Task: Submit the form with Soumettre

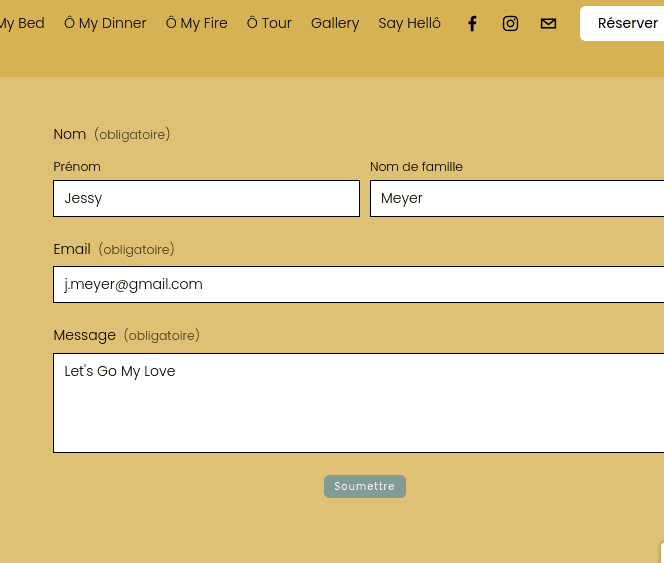Action: (x=365, y=486)
